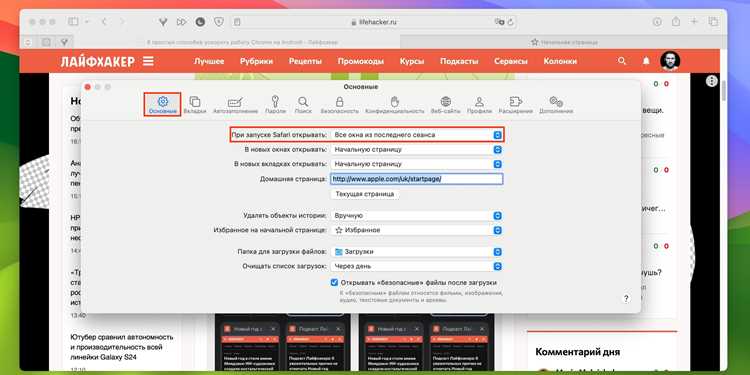Click the reload page icon
Screen dimensions: 750x375
coord(511,22)
